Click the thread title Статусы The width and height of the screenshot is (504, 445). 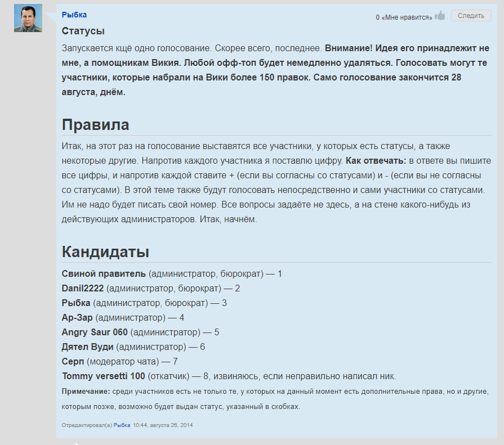point(83,31)
